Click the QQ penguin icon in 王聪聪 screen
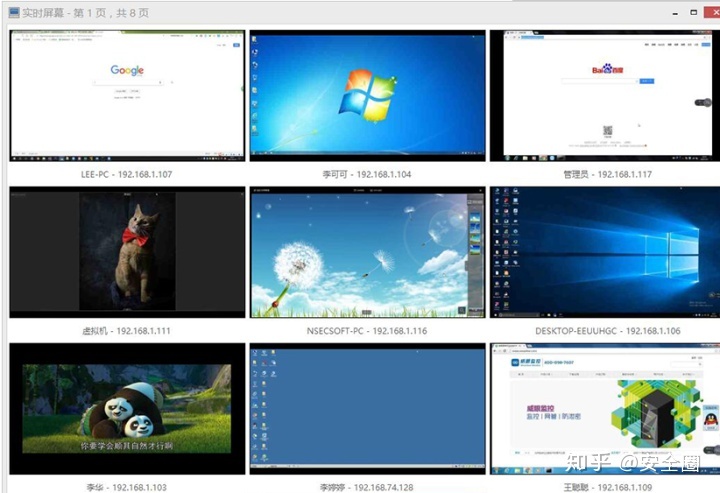Viewport: 720px width, 493px height. [x=711, y=419]
